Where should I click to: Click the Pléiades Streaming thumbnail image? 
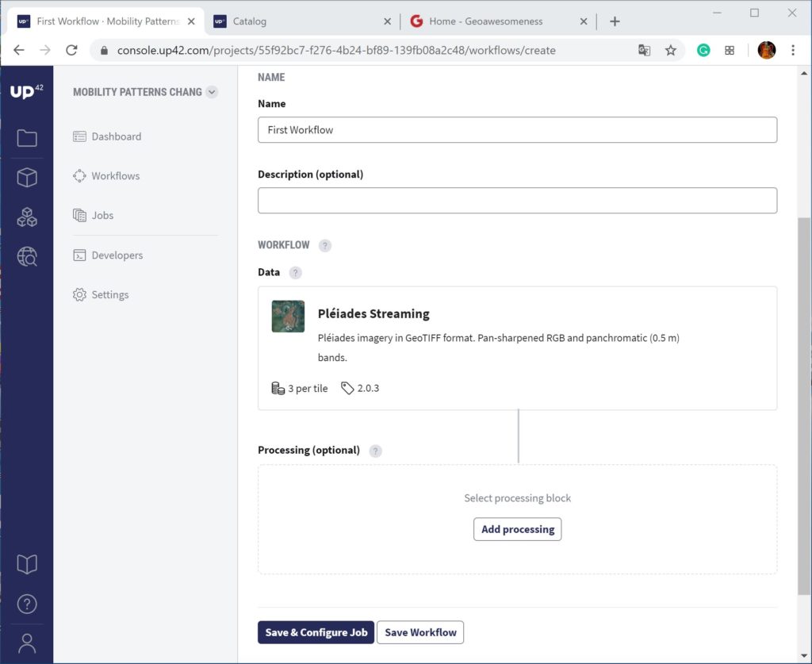tap(288, 317)
